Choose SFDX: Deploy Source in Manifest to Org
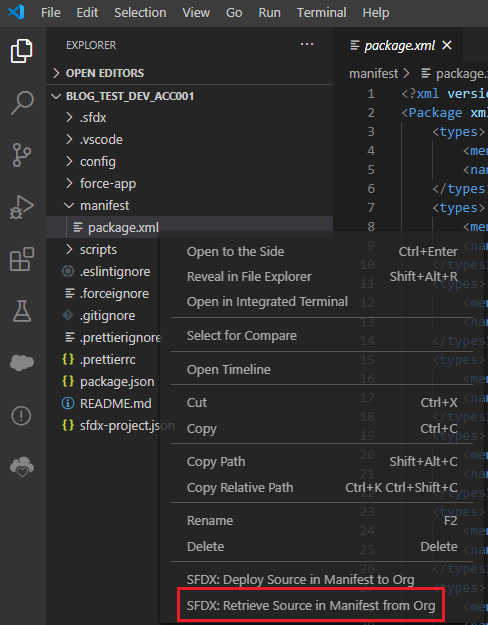The image size is (488, 625). [x=322, y=580]
